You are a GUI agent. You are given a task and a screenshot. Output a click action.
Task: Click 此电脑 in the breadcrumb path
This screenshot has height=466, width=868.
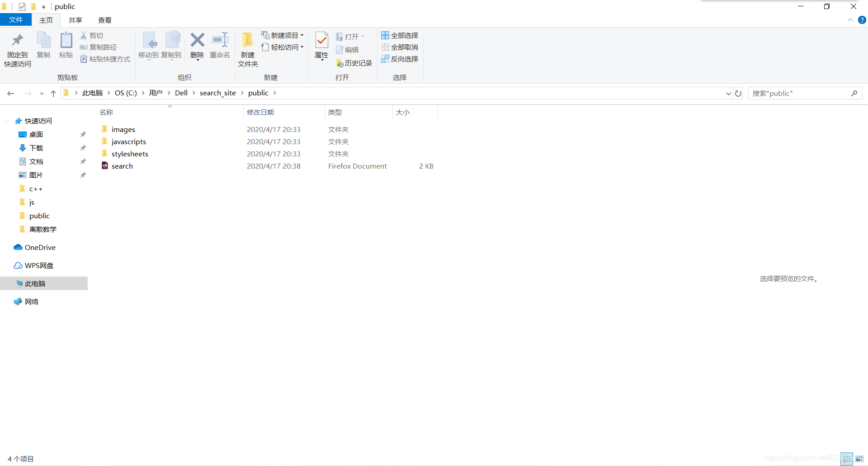(93, 93)
